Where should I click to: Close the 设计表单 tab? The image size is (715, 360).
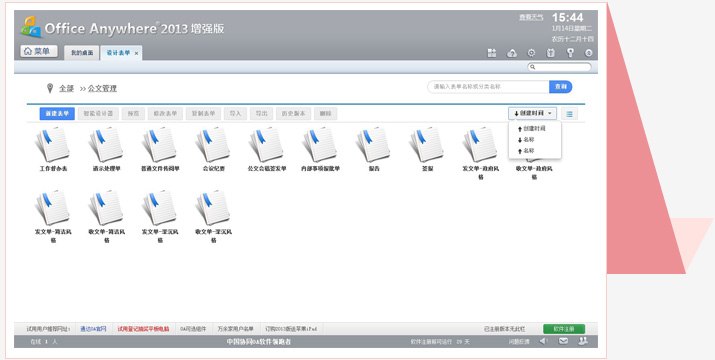tap(136, 53)
